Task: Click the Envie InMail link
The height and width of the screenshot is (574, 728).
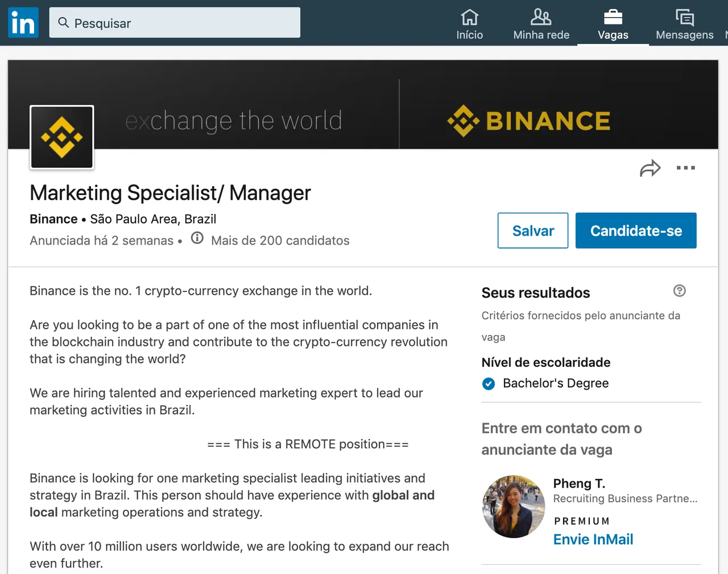Action: pos(593,539)
